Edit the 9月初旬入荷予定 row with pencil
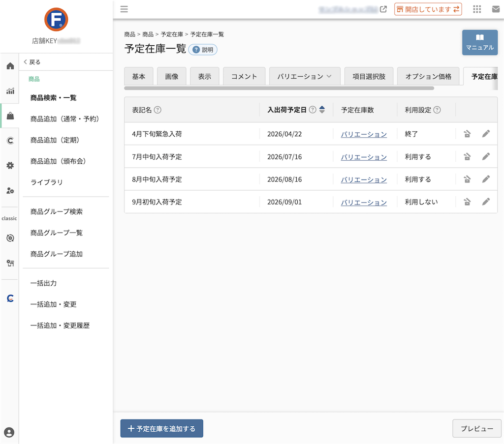The width and height of the screenshot is (504, 444). (486, 202)
